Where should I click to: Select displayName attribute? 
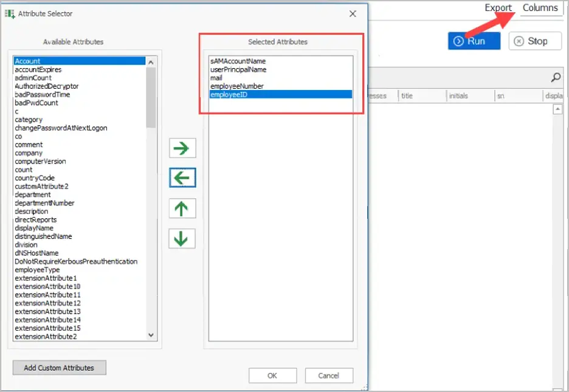pyautogui.click(x=34, y=228)
